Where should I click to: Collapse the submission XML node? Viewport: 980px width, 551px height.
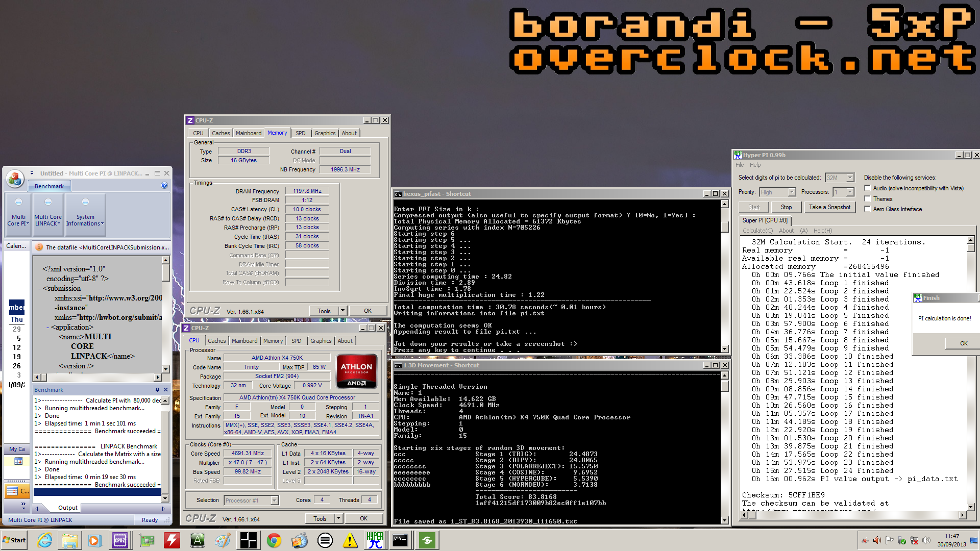(40, 289)
